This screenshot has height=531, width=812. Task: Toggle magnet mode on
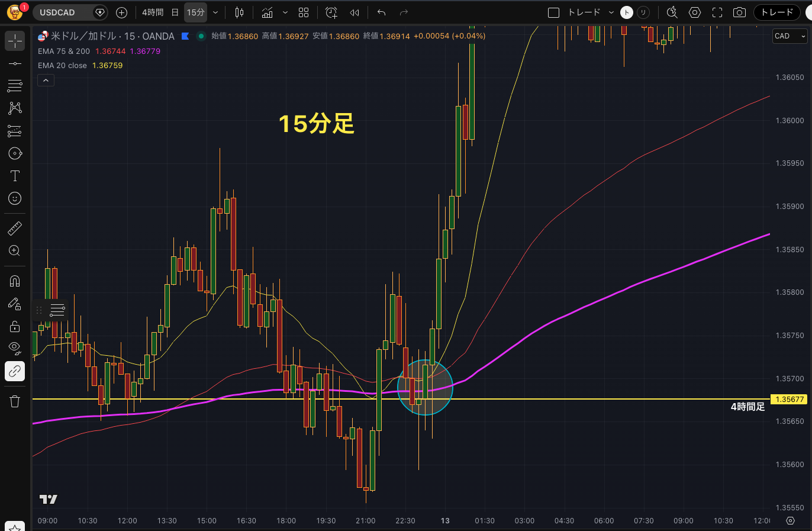tap(15, 281)
